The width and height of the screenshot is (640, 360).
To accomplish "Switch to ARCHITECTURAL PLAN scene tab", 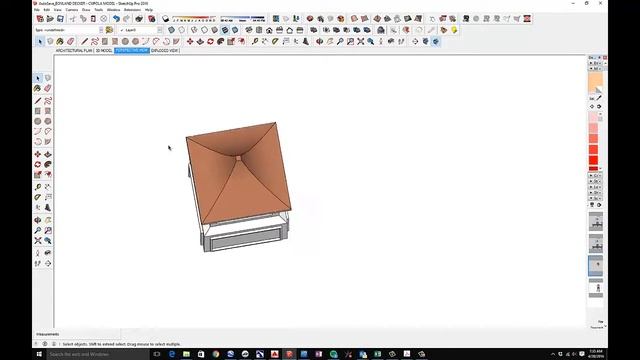I will (74, 51).
